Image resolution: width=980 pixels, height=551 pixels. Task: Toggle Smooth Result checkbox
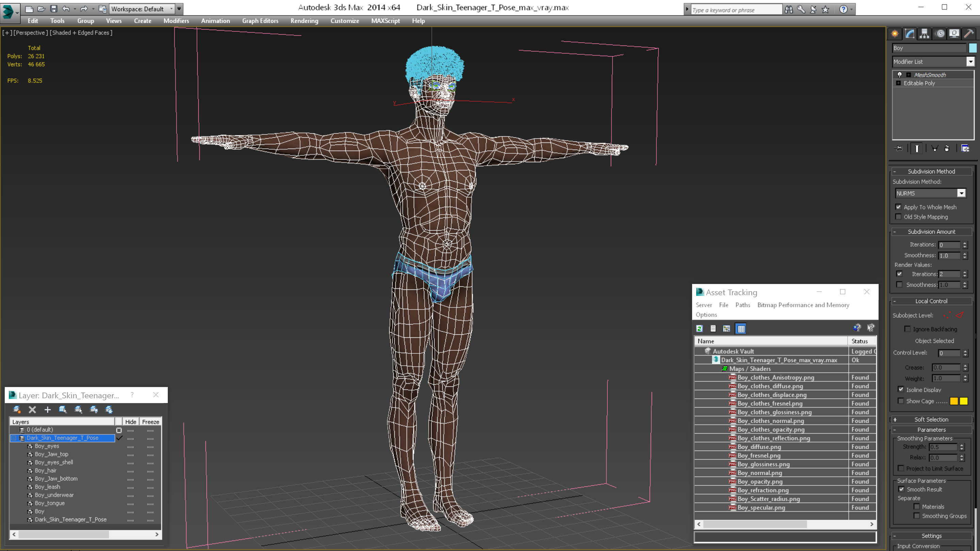click(x=901, y=489)
